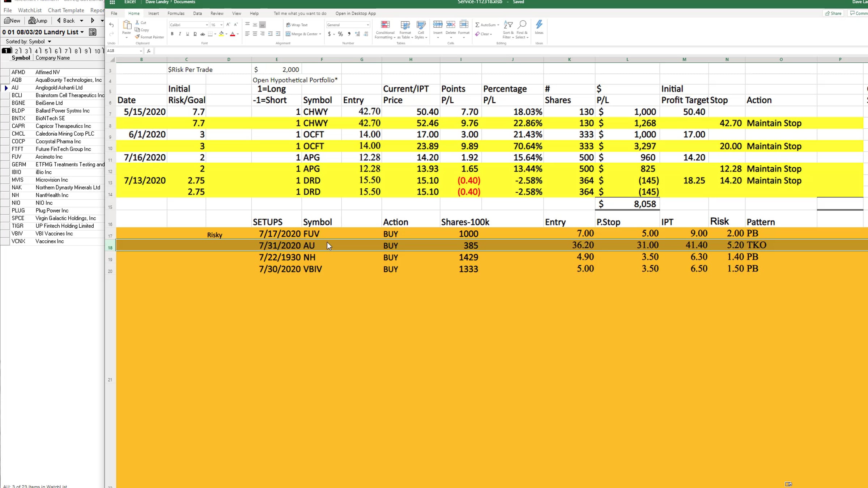Click the percent style icon
The width and height of the screenshot is (868, 488).
(340, 34)
